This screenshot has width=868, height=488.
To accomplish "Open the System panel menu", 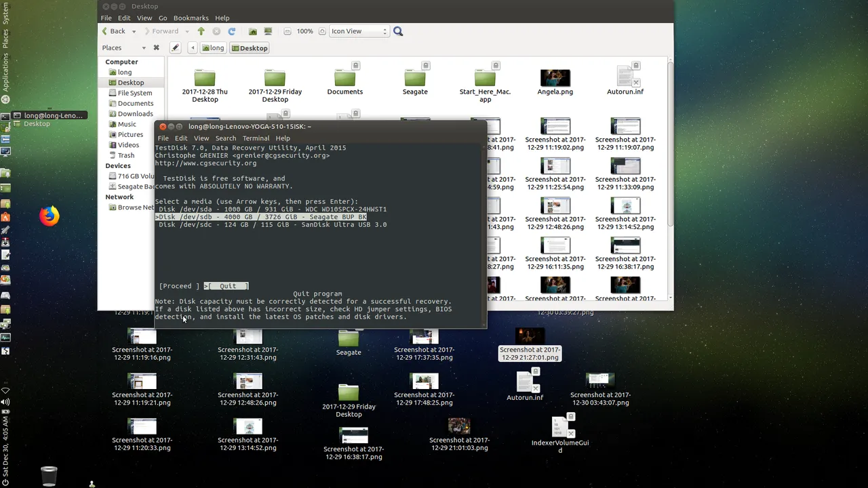I will point(5,13).
